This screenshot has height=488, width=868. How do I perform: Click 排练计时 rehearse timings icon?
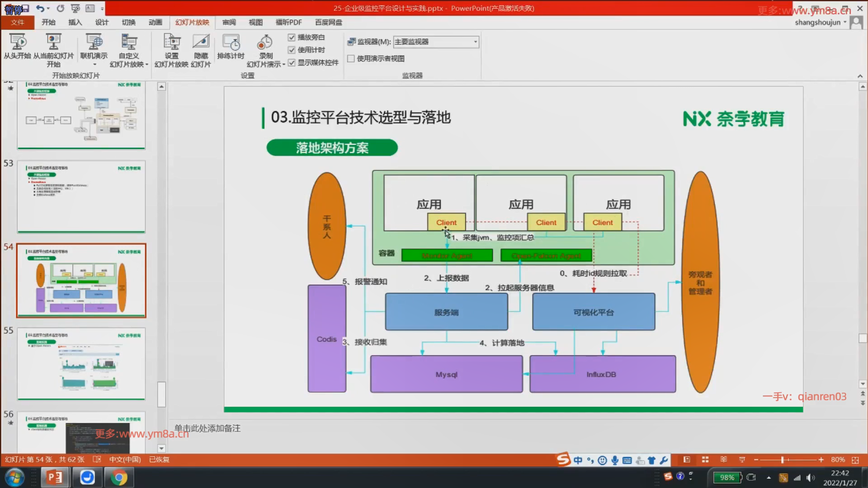(231, 42)
